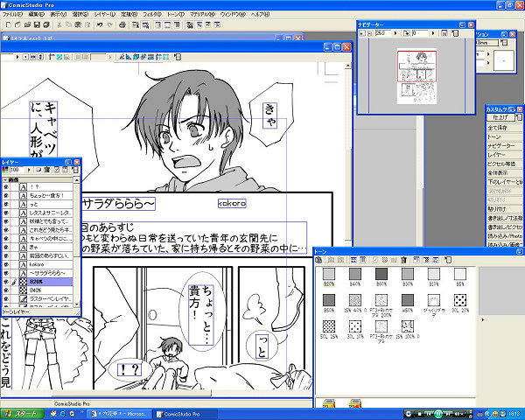Select the 30L 20% dot tone swatch
The height and width of the screenshot is (420, 525).
point(460,300)
